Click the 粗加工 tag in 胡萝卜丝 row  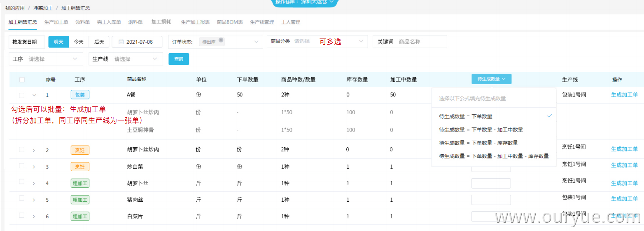point(81,183)
